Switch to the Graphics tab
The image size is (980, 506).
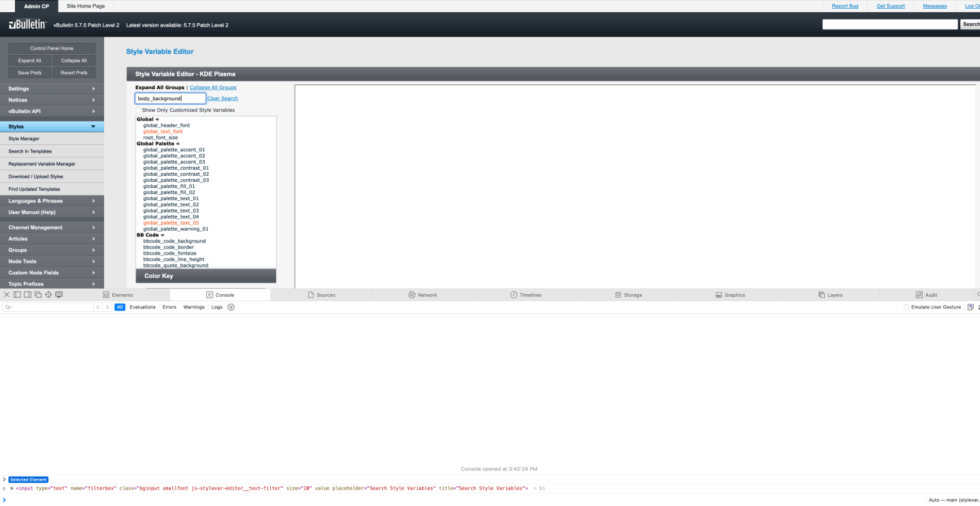click(x=730, y=295)
